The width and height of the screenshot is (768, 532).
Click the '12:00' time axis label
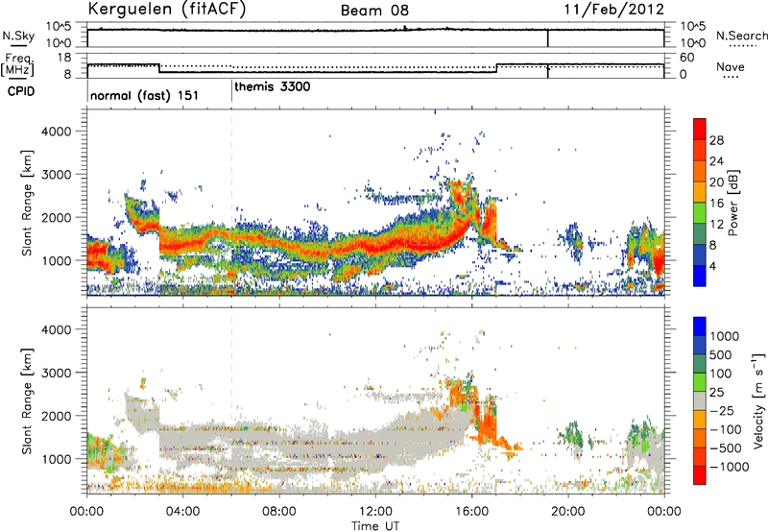pyautogui.click(x=375, y=512)
